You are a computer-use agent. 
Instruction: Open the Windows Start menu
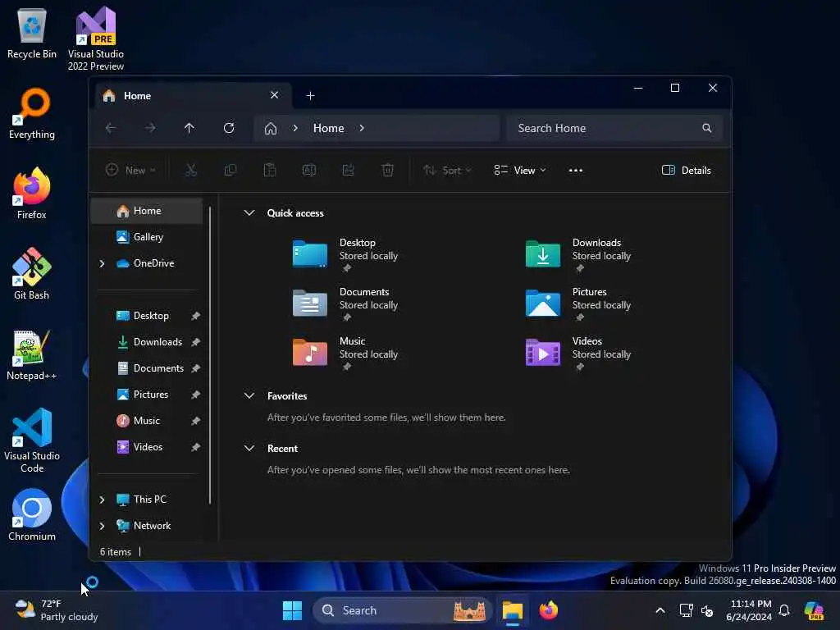293,610
